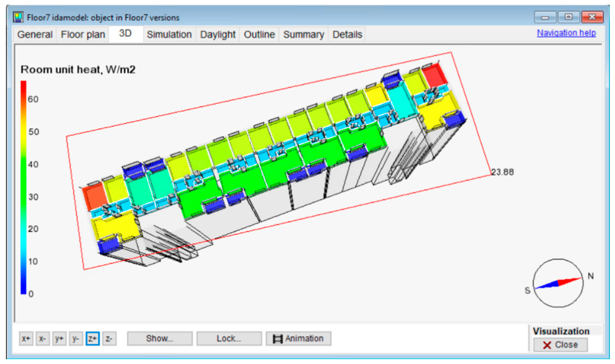Viewport: 615px width, 364px height.
Task: Select the x- view direction button
Action: [43, 339]
